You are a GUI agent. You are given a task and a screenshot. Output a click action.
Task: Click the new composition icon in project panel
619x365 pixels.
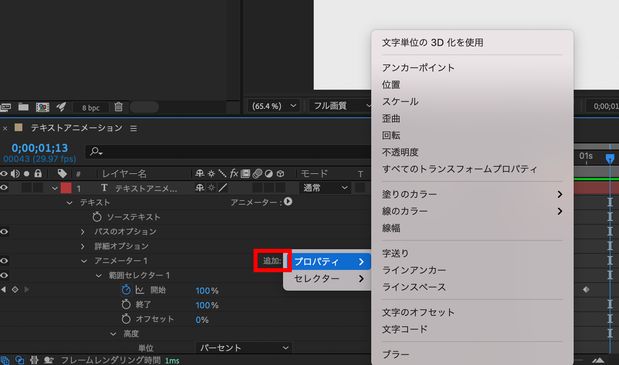(43, 107)
